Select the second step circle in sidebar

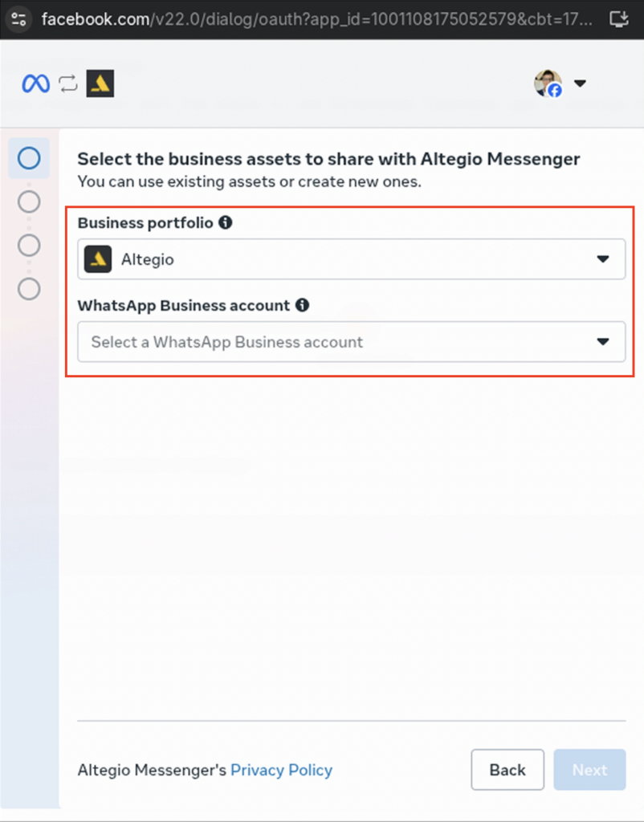[29, 201]
